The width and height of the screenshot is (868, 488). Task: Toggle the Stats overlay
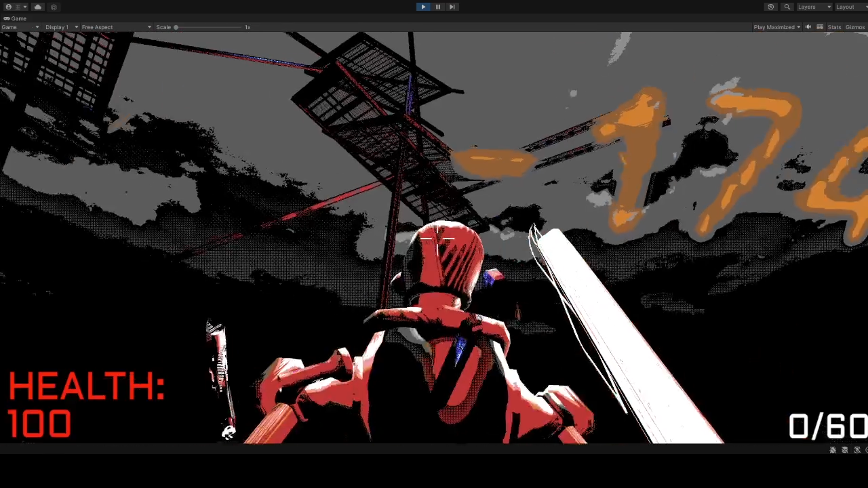(834, 27)
